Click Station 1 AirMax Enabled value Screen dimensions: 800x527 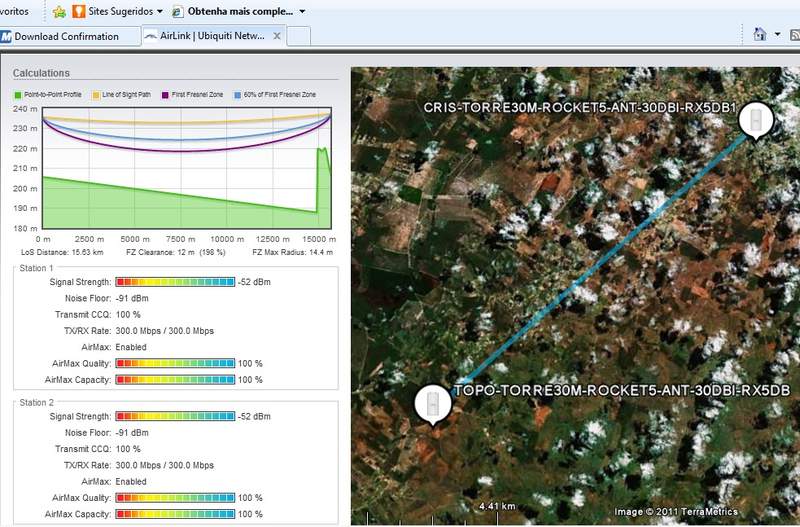131,347
